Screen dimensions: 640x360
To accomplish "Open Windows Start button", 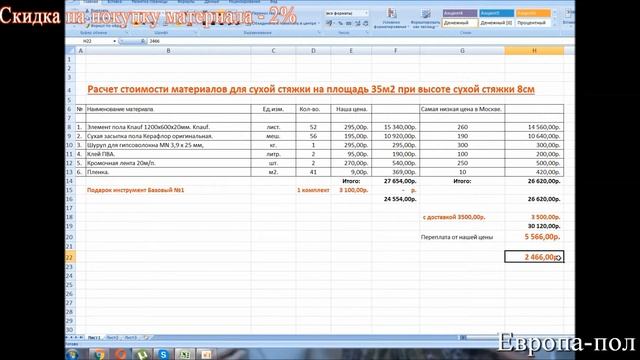I will pos(73,354).
